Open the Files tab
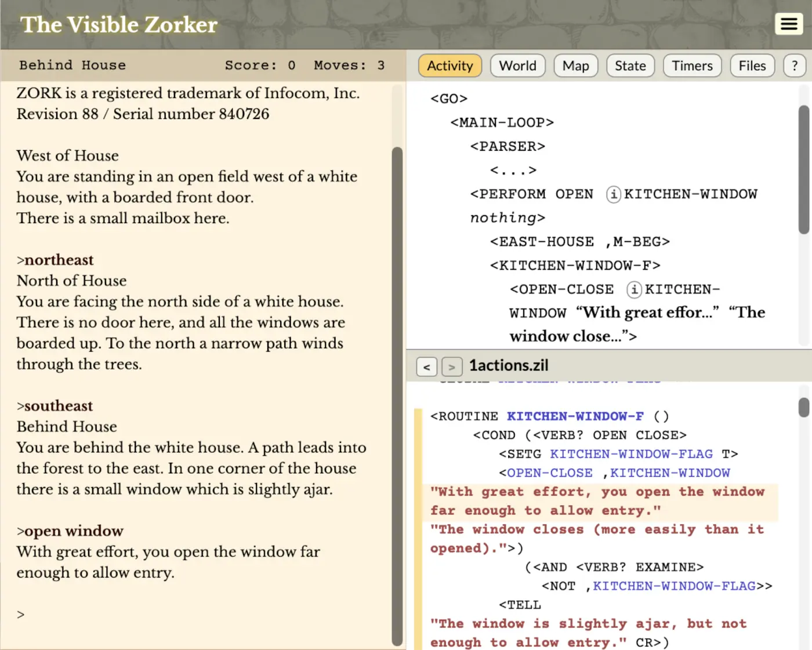Viewport: 812px width, 650px height. 752,66
